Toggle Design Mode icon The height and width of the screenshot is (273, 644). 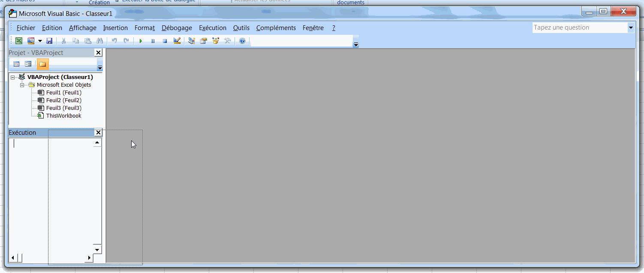177,41
